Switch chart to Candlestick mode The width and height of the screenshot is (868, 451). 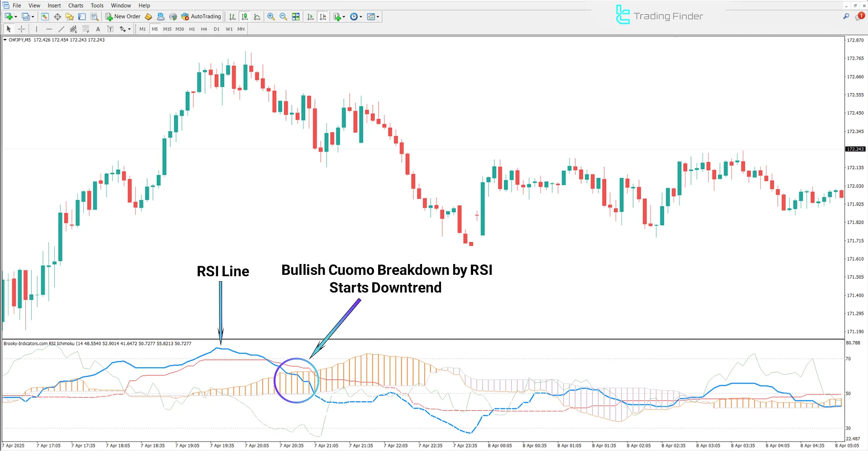[x=244, y=17]
